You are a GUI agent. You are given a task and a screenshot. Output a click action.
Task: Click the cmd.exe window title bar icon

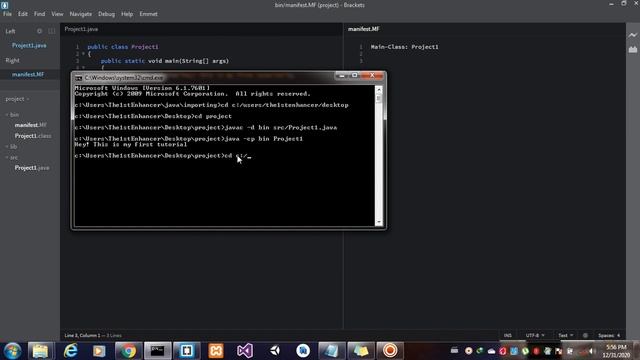pyautogui.click(x=78, y=78)
